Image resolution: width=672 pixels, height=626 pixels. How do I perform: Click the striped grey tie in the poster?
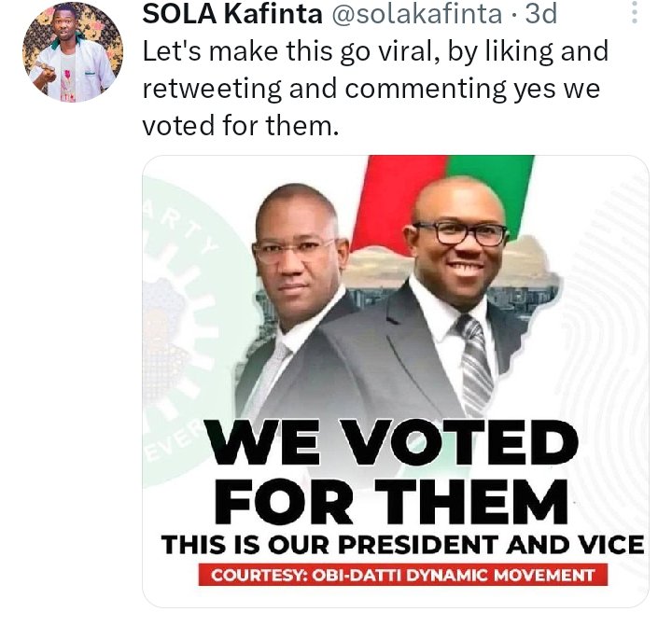coord(473,364)
